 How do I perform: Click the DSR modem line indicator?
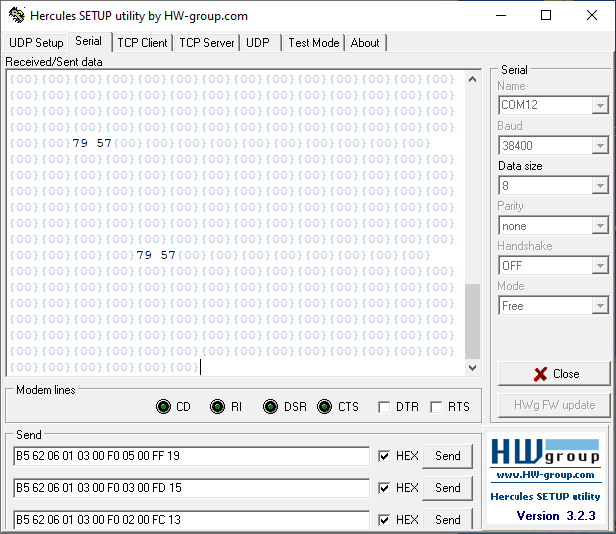pyautogui.click(x=270, y=406)
